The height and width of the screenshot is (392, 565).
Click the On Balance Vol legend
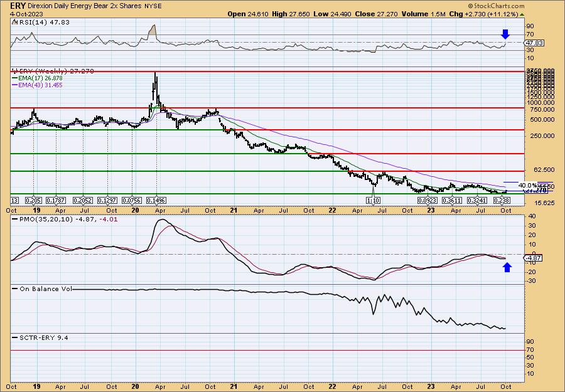tap(42, 289)
